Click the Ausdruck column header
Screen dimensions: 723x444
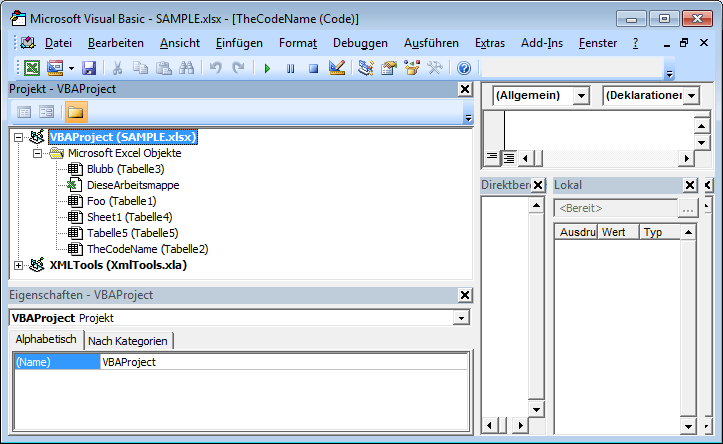pyautogui.click(x=576, y=232)
